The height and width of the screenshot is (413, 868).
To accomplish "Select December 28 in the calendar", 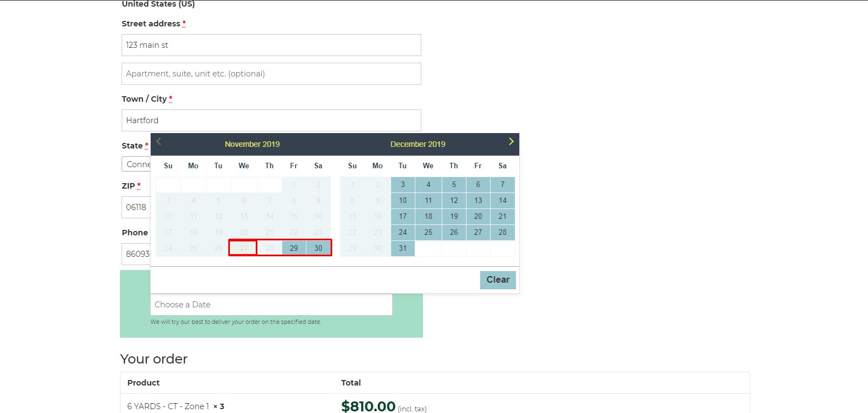I will point(502,233).
